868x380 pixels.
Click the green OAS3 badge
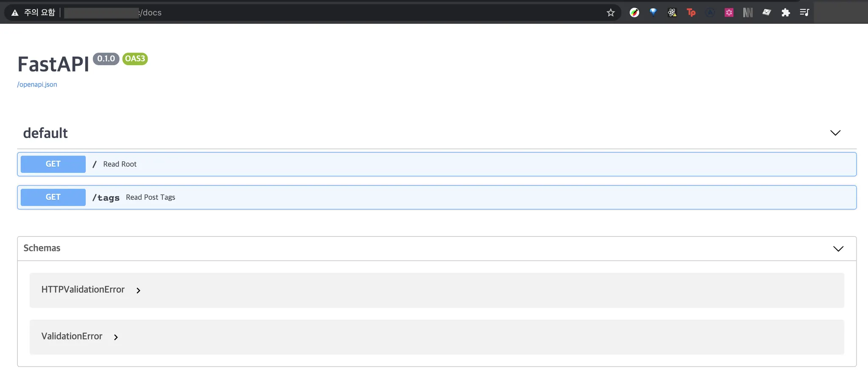135,59
